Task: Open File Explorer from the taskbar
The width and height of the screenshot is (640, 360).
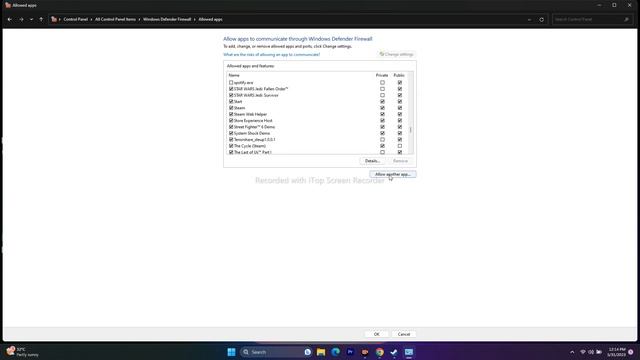Action: pyautogui.click(x=321, y=352)
